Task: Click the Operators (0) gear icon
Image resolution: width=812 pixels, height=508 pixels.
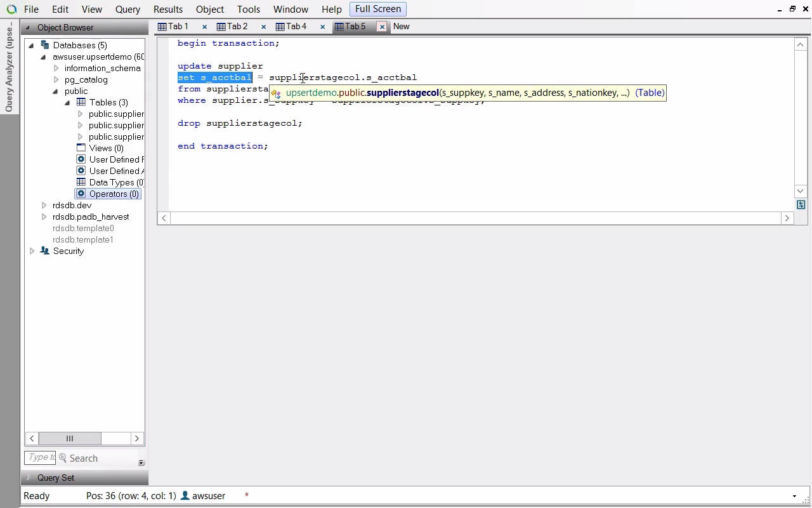Action: click(81, 194)
